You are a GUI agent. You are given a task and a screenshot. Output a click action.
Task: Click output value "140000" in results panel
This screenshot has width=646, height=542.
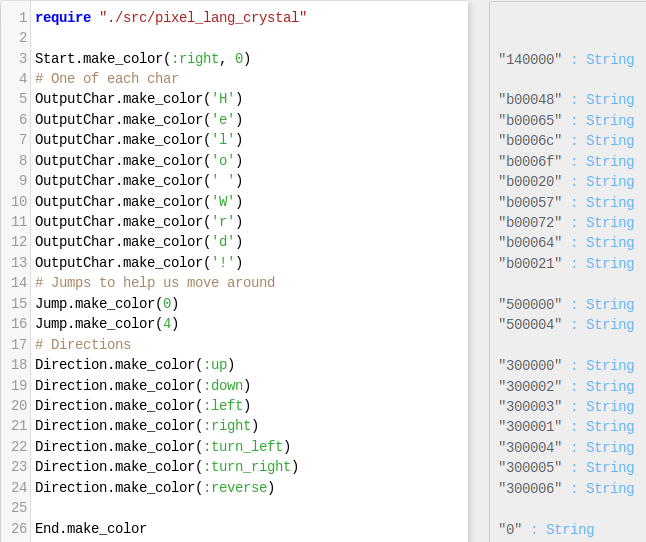(x=530, y=60)
